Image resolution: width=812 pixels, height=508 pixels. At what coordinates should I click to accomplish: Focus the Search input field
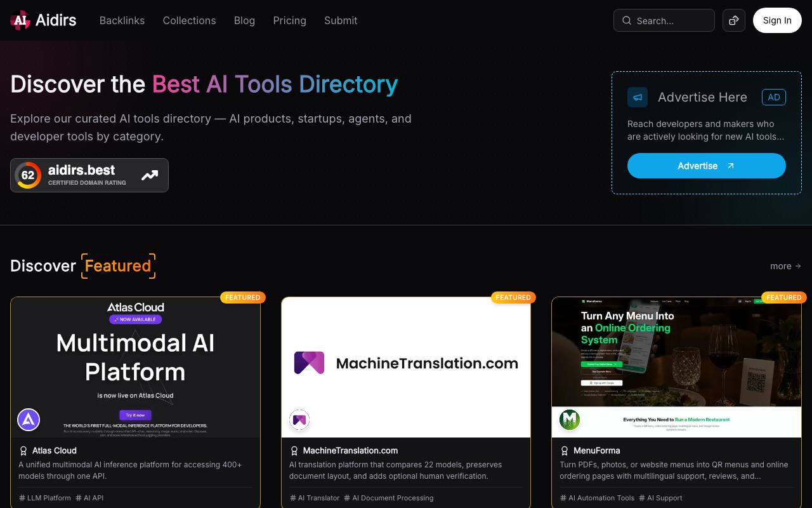(x=664, y=20)
